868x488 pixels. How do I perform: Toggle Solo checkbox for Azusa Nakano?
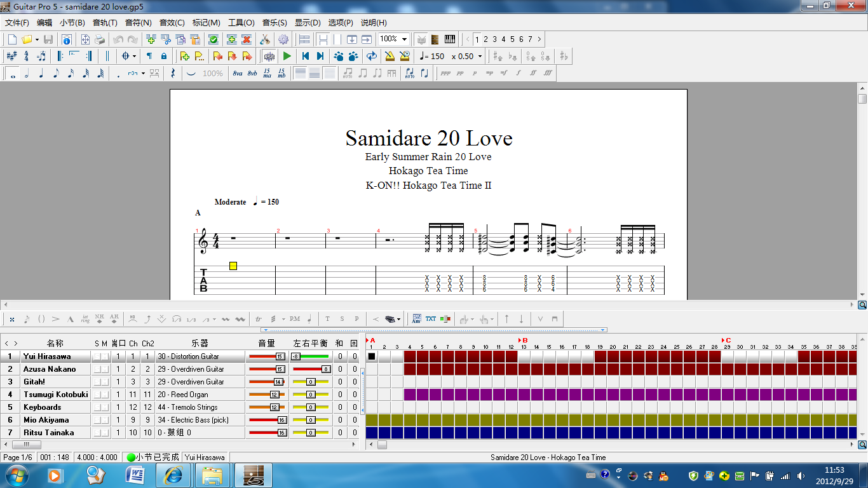tap(97, 369)
